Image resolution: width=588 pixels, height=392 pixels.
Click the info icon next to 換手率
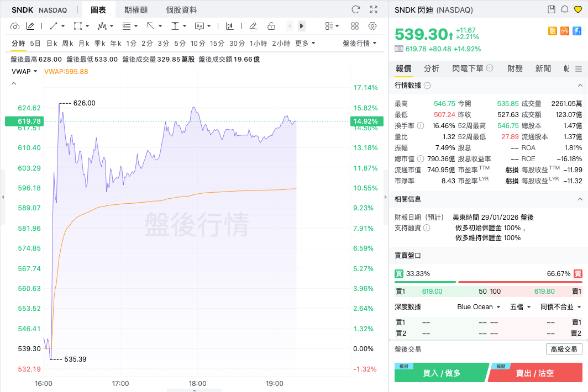click(x=421, y=125)
